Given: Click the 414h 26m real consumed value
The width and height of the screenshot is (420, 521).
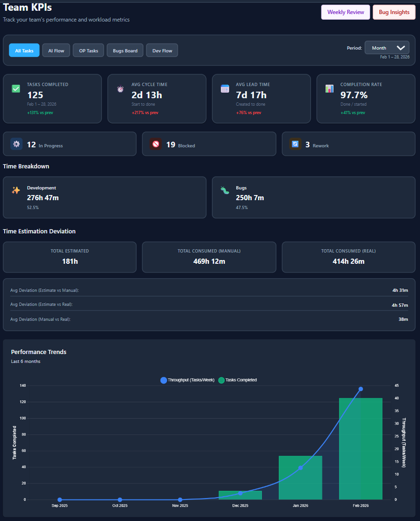Looking at the screenshot, I should point(348,261).
